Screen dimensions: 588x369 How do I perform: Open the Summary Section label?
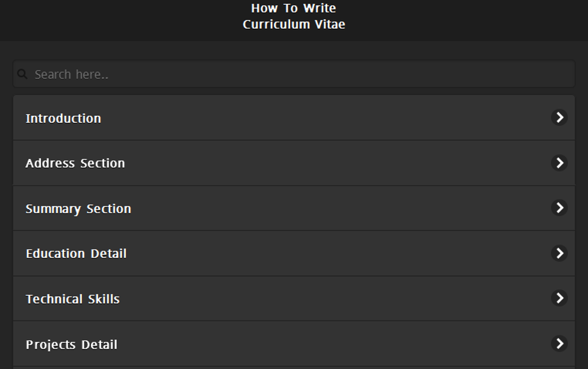78,209
